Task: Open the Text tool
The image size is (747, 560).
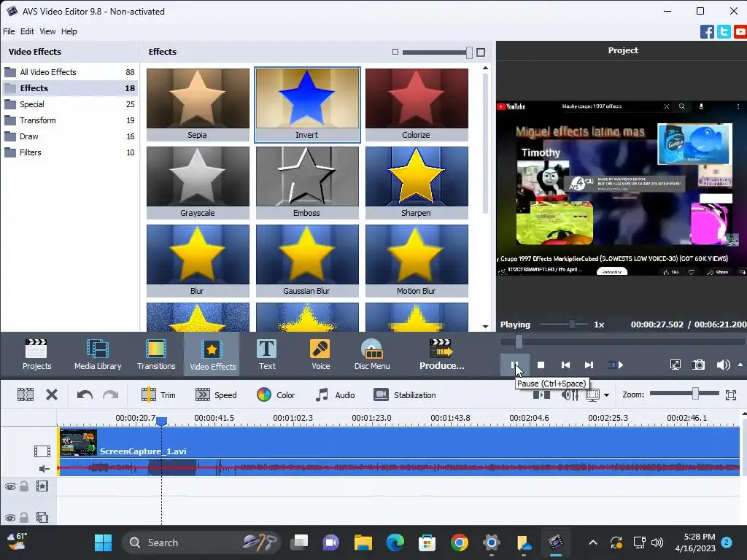Action: pyautogui.click(x=267, y=354)
